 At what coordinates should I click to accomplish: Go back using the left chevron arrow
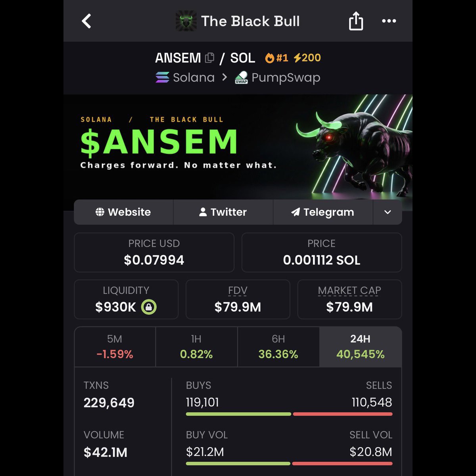86,21
